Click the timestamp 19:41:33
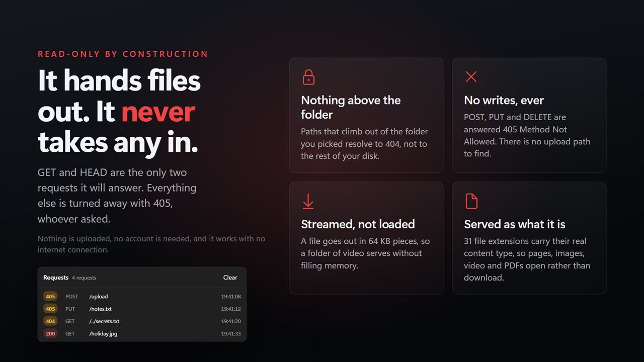 click(x=231, y=333)
